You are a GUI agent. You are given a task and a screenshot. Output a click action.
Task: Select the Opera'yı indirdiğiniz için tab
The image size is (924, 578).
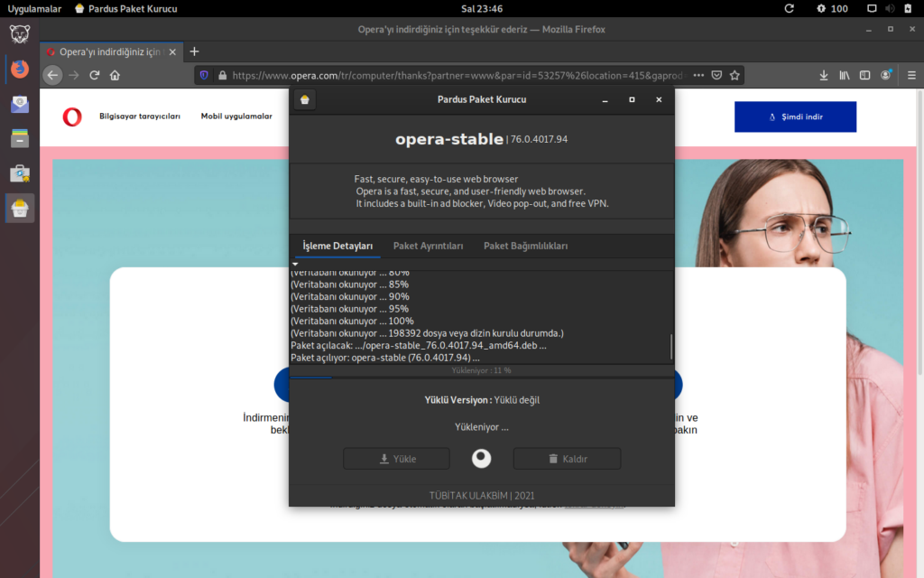111,51
